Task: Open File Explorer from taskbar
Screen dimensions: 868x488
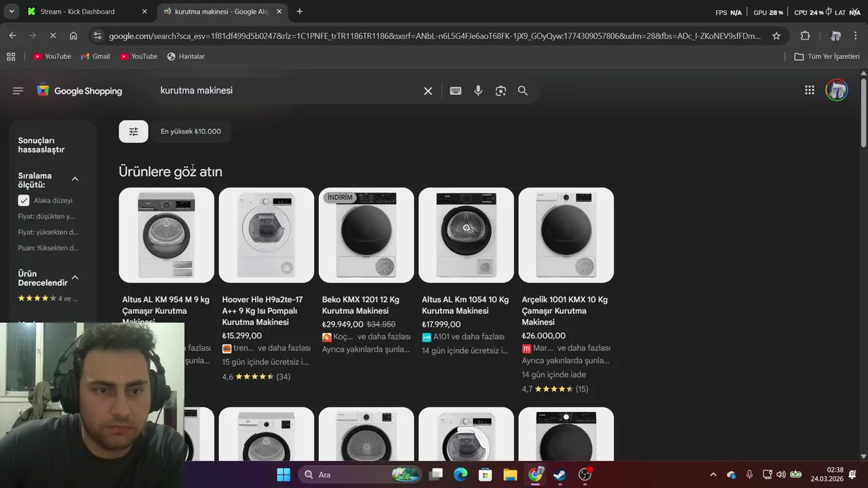Action: point(510,474)
